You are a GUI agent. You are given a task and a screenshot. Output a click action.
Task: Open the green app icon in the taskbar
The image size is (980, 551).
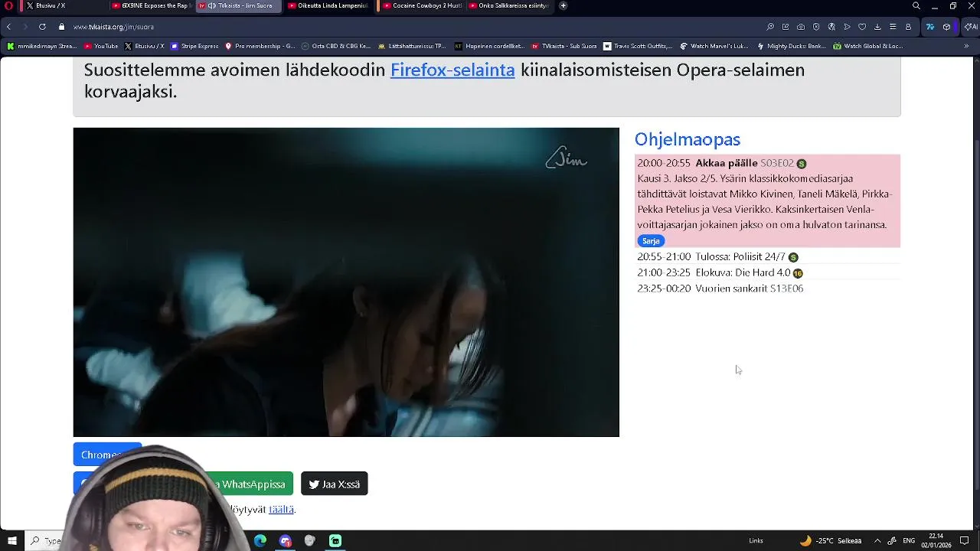tap(335, 541)
